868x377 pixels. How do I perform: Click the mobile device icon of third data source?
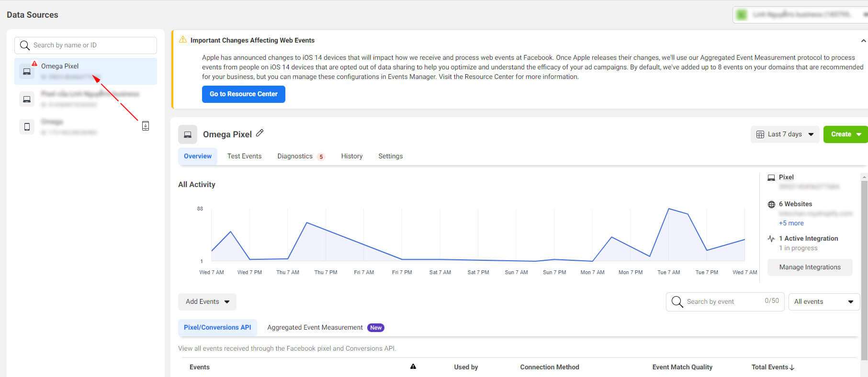[27, 127]
